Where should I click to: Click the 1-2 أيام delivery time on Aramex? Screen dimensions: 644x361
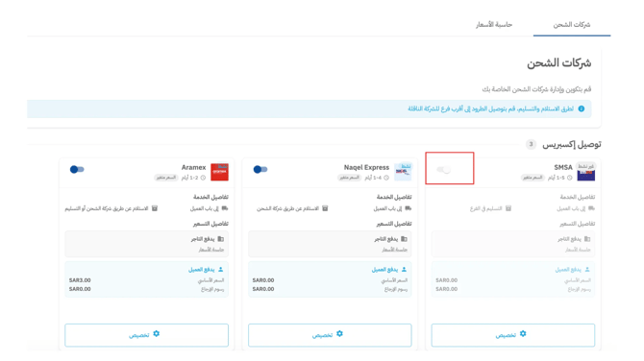pos(190,178)
